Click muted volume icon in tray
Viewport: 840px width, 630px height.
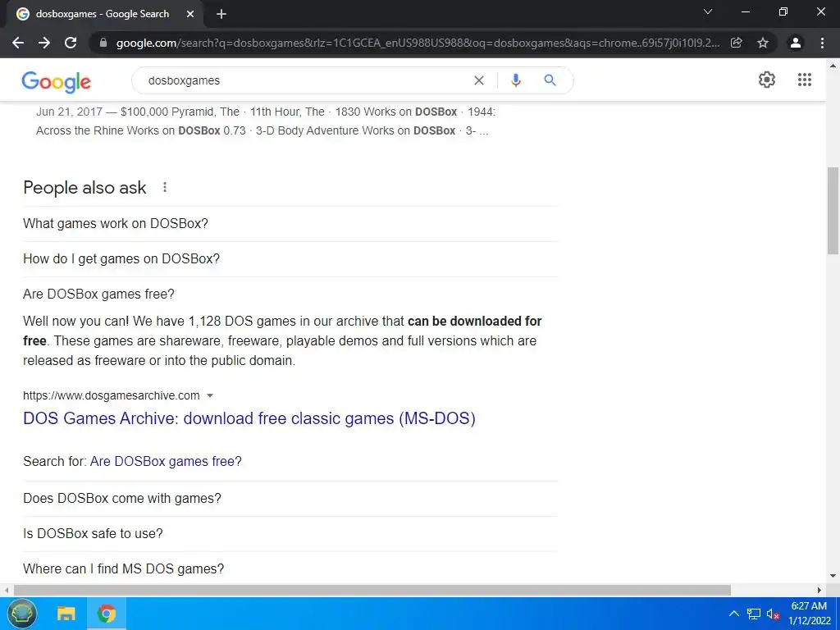coord(773,614)
